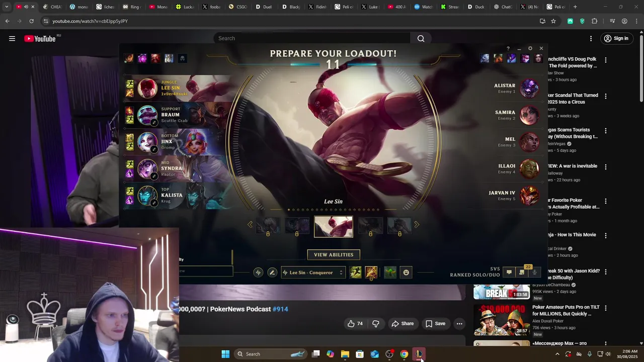The height and width of the screenshot is (362, 644).
Task: Click the Mel enemy portrait
Action: pos(529,142)
